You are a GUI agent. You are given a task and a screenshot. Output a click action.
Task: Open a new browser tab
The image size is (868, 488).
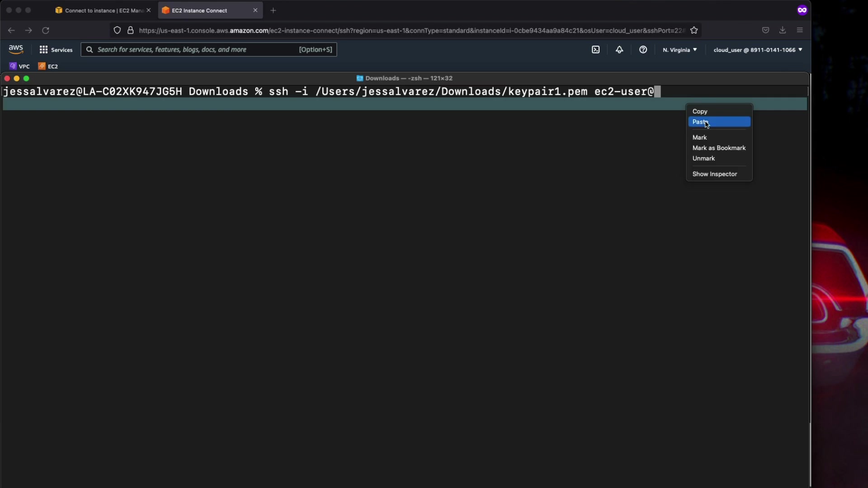coord(273,10)
